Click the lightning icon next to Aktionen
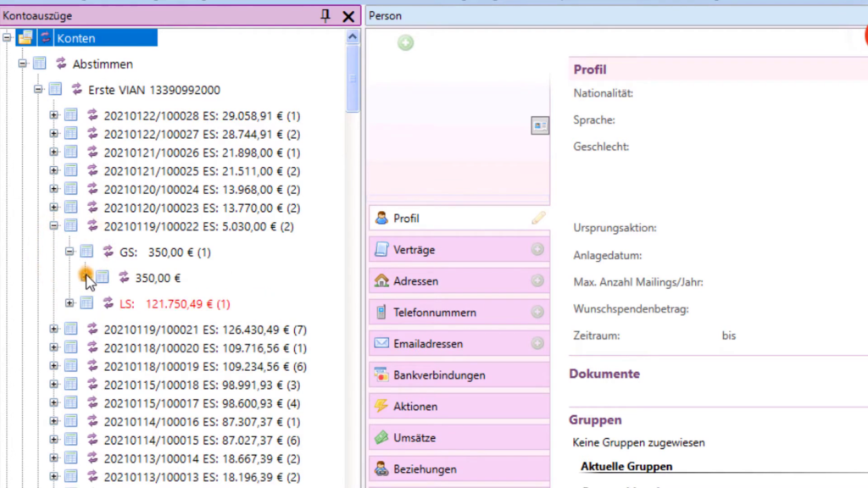The image size is (868, 488). [381, 406]
